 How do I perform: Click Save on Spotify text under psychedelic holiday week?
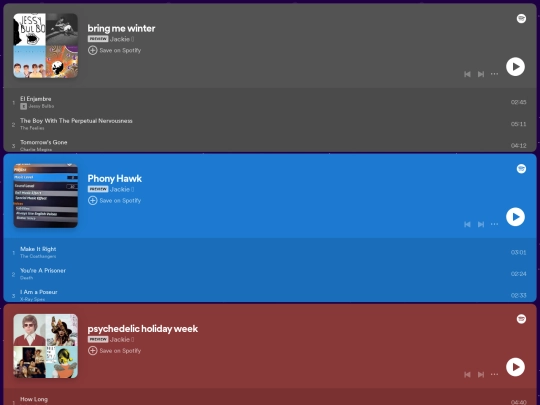pos(120,351)
